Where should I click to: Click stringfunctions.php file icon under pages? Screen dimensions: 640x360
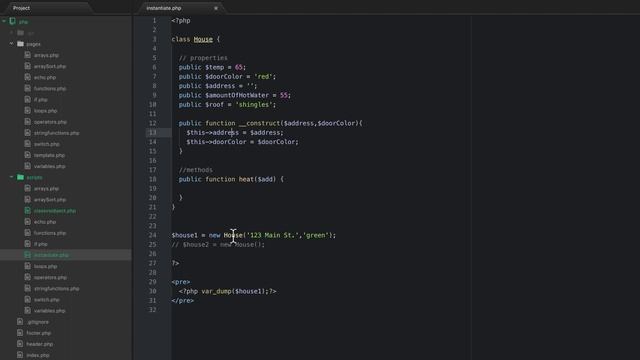click(x=27, y=133)
